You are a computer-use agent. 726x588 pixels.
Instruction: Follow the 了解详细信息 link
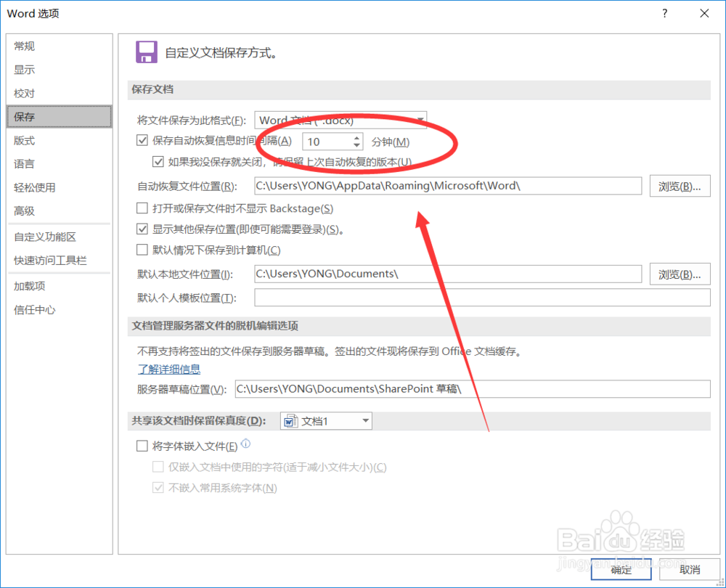coord(169,369)
